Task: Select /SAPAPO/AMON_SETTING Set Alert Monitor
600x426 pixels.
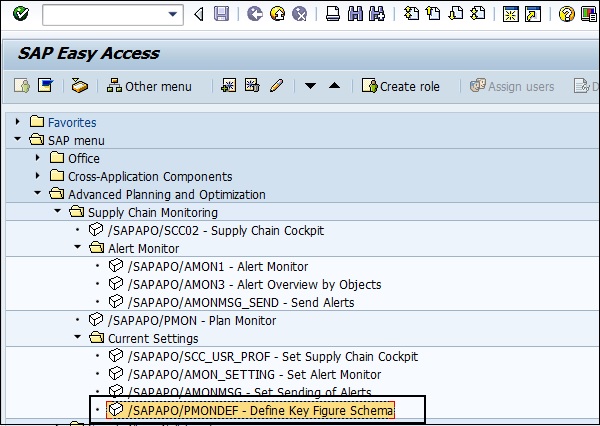Action: (x=254, y=374)
